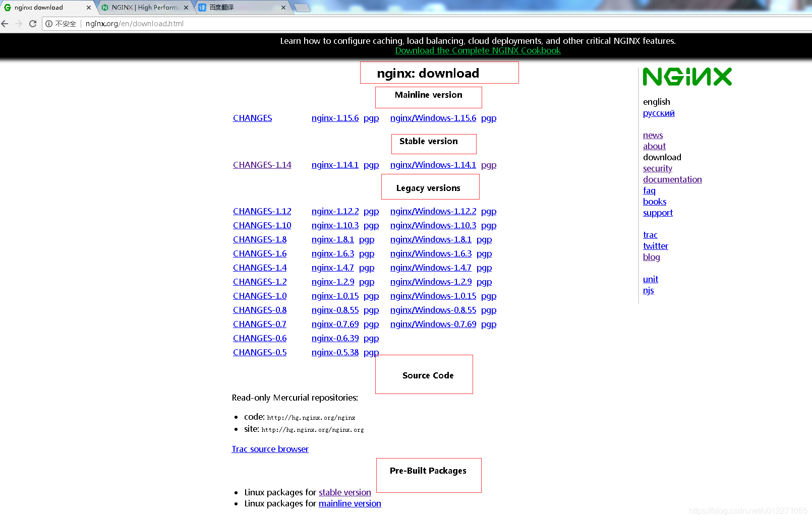This screenshot has height=520, width=812.
Task: Download nginx/Windows-1.15.6
Action: click(x=433, y=118)
